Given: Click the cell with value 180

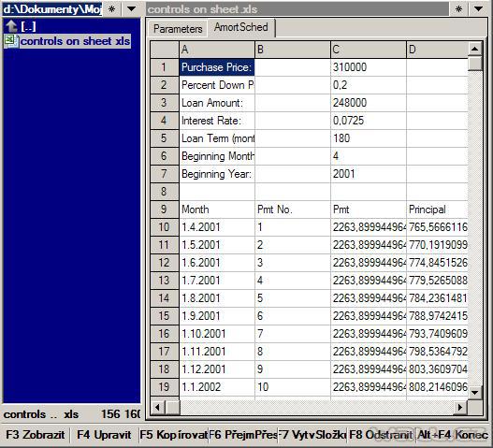Looking at the screenshot, I should [x=369, y=138].
